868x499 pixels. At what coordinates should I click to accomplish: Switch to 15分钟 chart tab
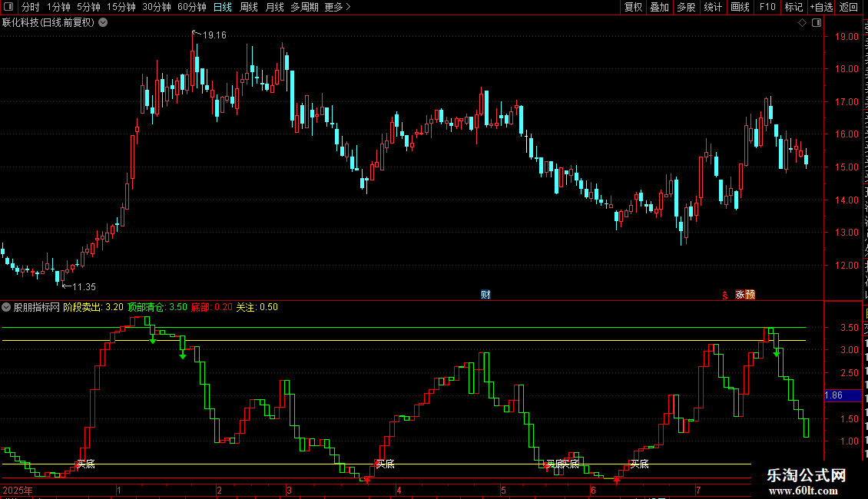(121, 7)
